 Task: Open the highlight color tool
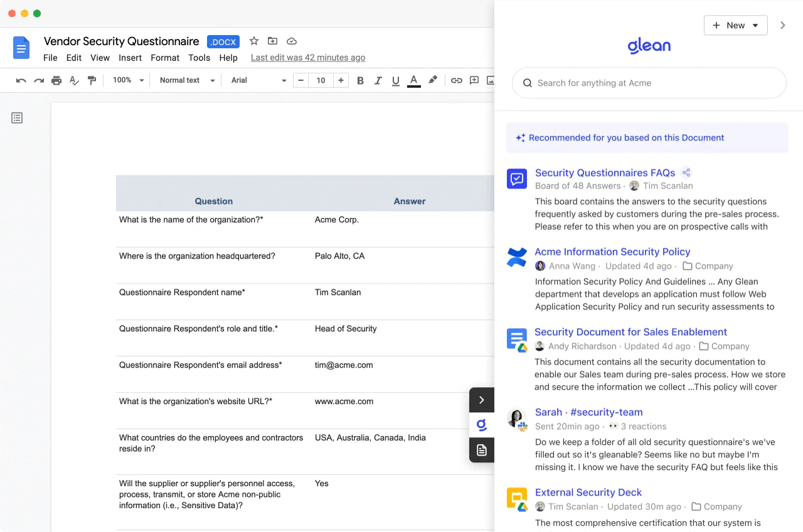tap(432, 80)
